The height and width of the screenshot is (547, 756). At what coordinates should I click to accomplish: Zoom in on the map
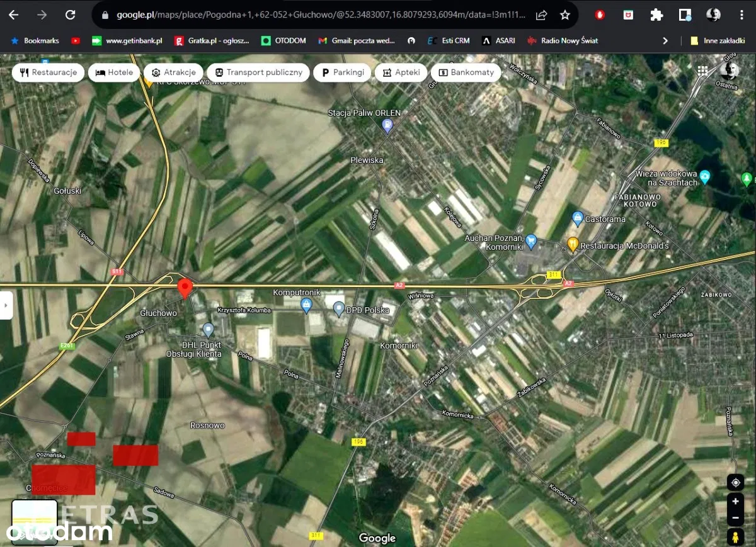pos(735,502)
